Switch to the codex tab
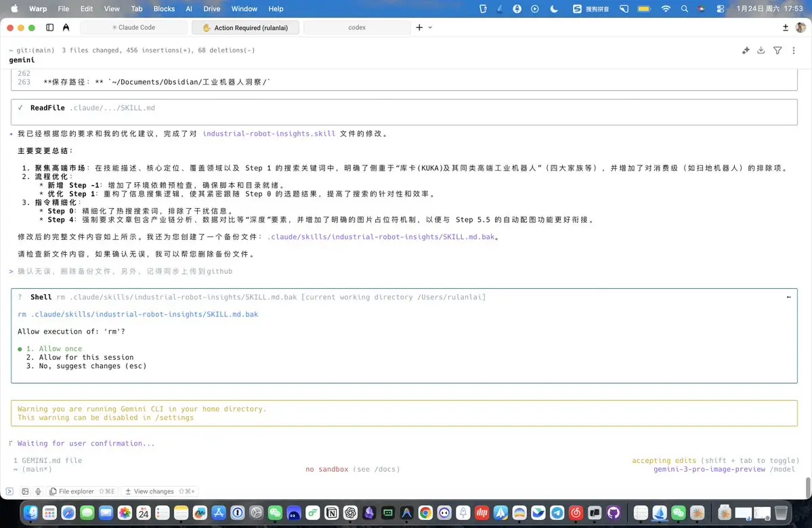The height and width of the screenshot is (528, 812). click(357, 28)
